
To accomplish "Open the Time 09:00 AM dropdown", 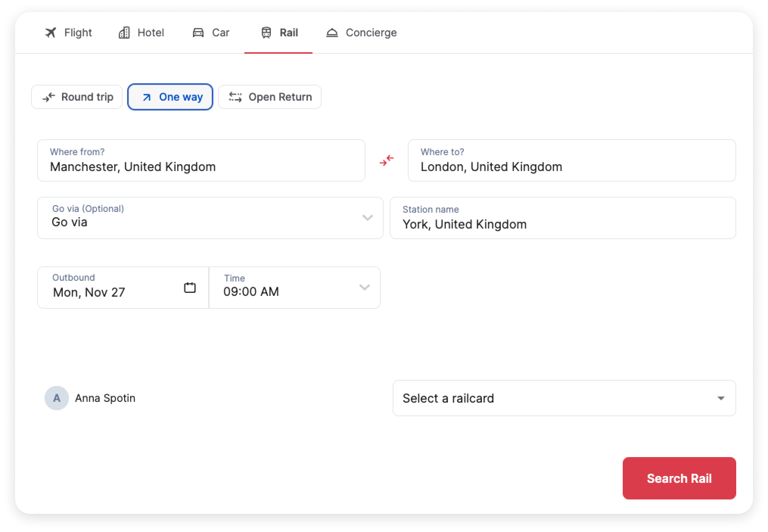I will point(294,288).
